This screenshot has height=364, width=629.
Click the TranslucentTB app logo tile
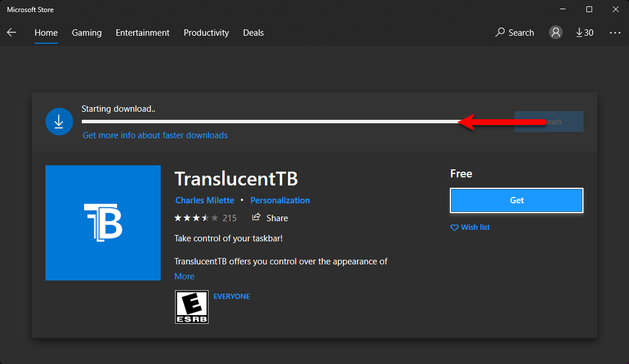pyautogui.click(x=103, y=223)
